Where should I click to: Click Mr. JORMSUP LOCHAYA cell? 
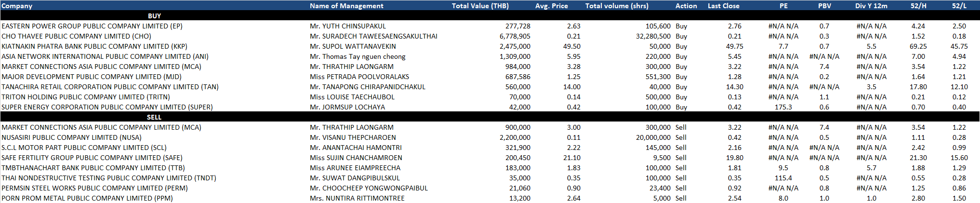(347, 107)
